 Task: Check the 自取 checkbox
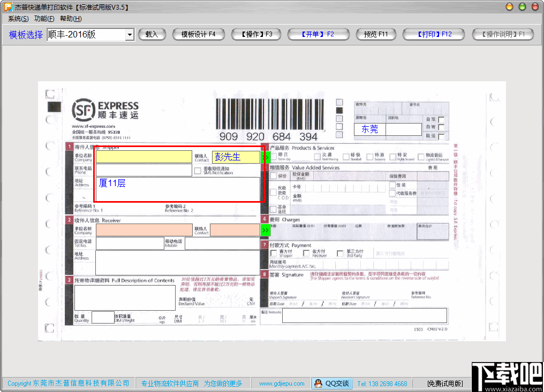(x=441, y=120)
